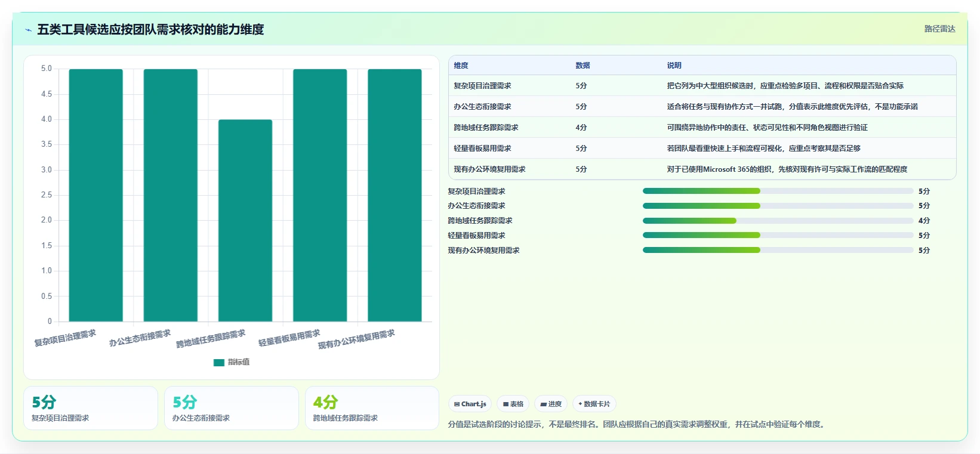Click the small icon before the page title

[x=28, y=30]
